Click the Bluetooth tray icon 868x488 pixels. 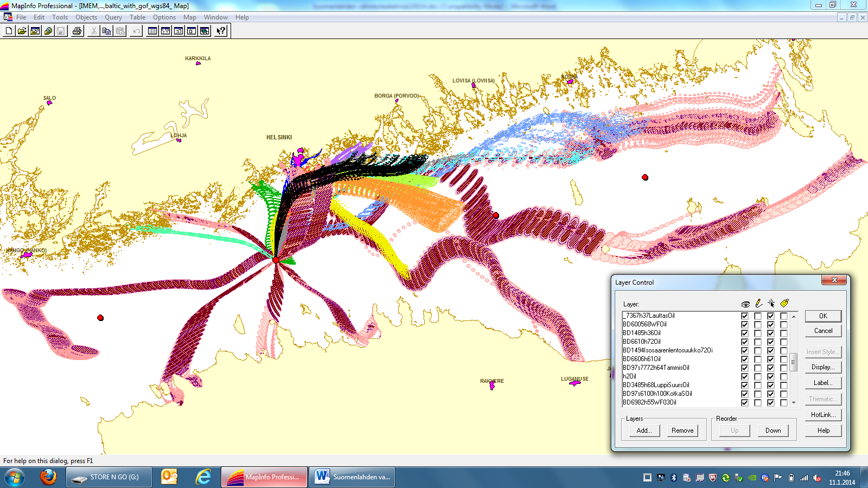coord(674,478)
